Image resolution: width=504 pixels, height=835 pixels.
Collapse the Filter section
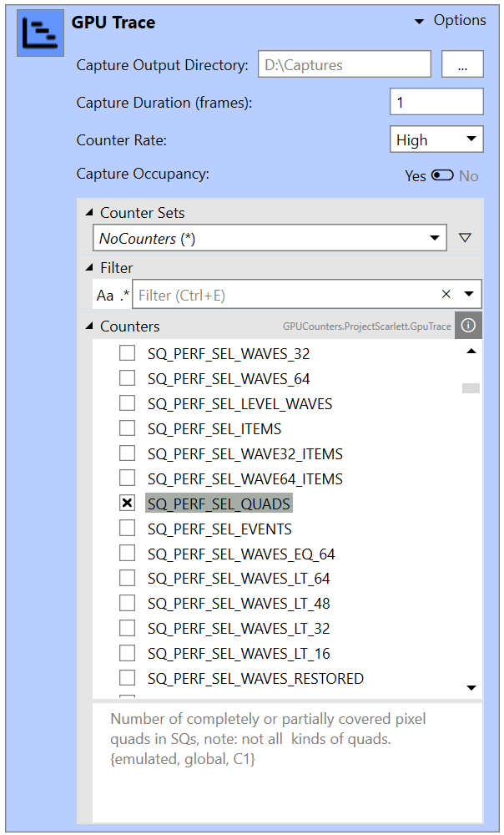click(x=89, y=267)
